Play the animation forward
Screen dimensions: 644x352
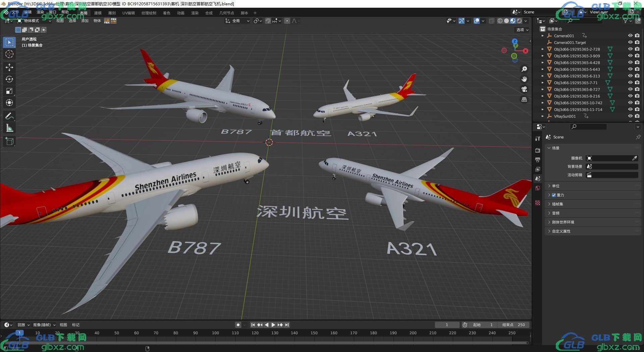click(273, 325)
